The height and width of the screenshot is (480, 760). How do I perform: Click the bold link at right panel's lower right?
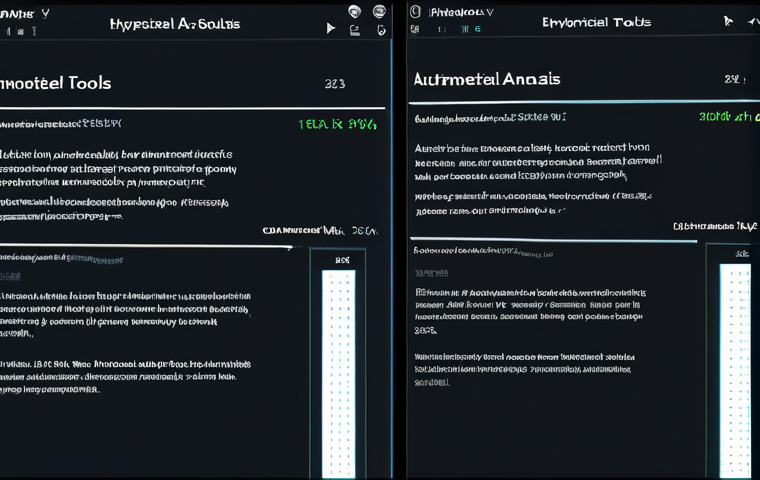tap(715, 226)
